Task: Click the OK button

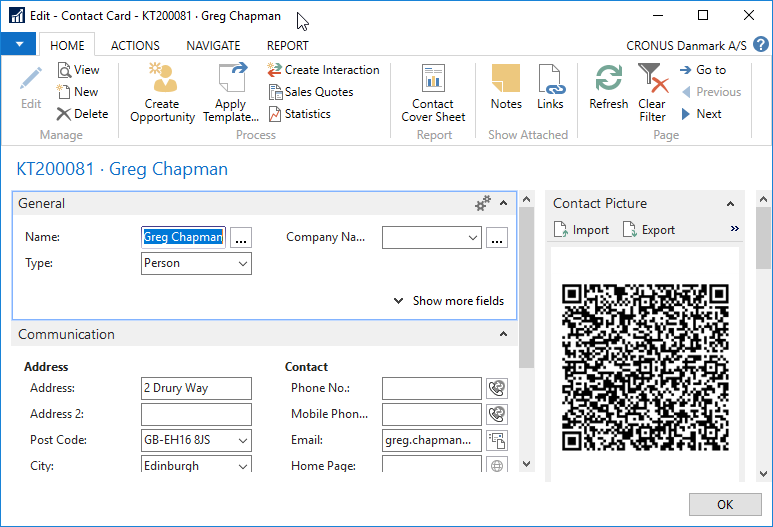Action: point(725,504)
